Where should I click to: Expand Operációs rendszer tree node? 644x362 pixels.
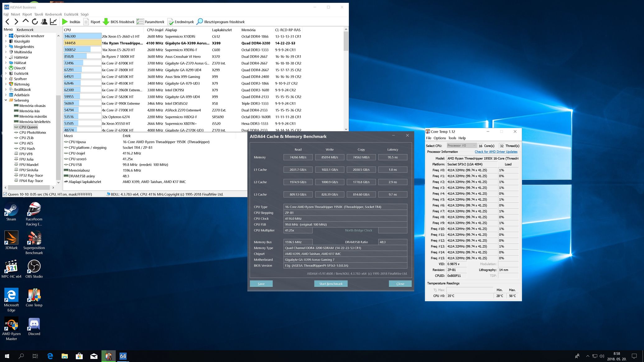pos(6,36)
